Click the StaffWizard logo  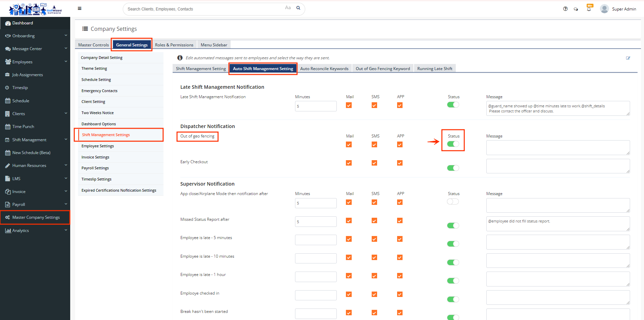click(35, 9)
